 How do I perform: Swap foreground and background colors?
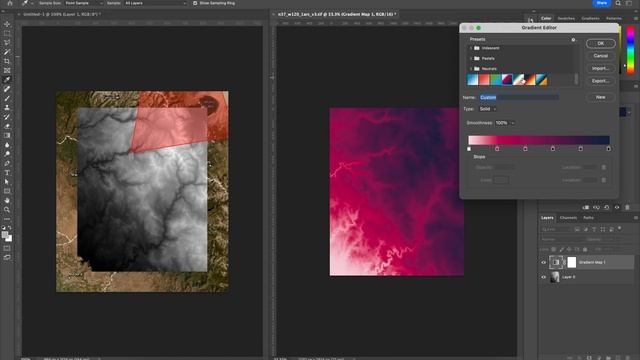(10, 228)
